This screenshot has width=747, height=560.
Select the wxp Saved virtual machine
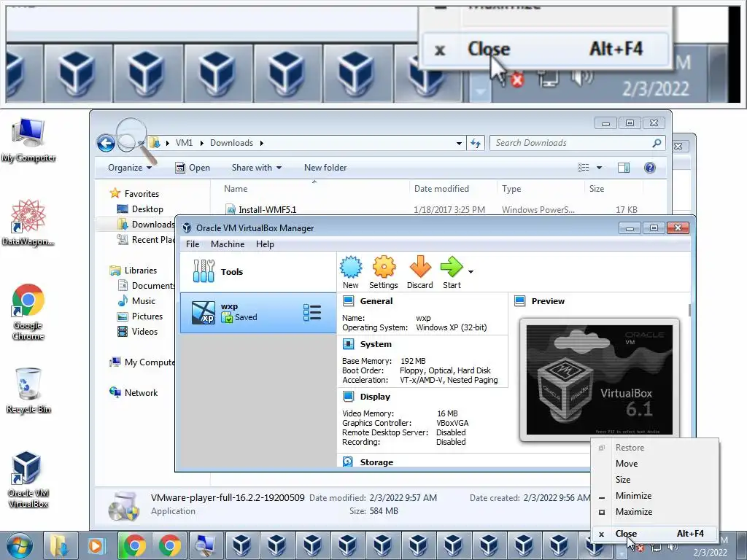(258, 312)
